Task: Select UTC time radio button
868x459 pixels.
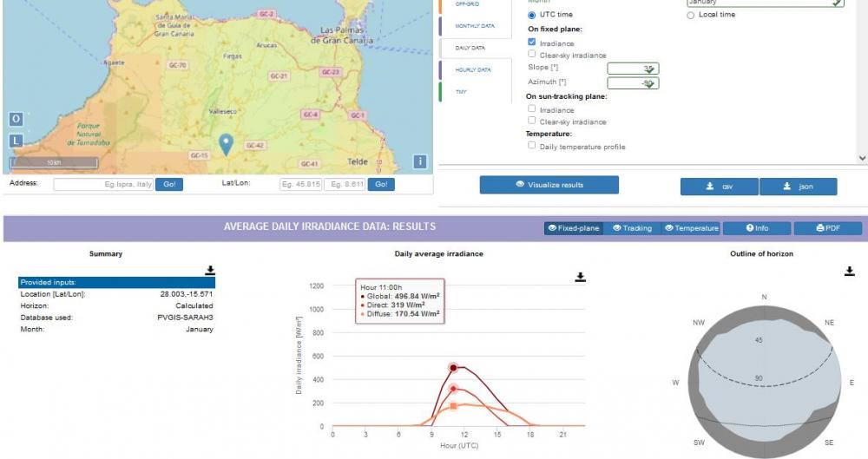Action: pyautogui.click(x=531, y=15)
